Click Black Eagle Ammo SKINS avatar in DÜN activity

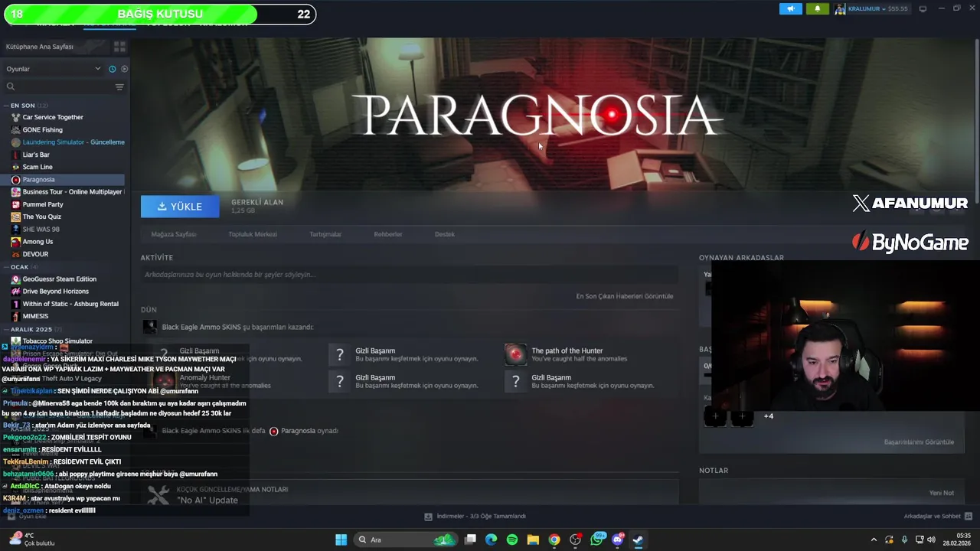[150, 327]
